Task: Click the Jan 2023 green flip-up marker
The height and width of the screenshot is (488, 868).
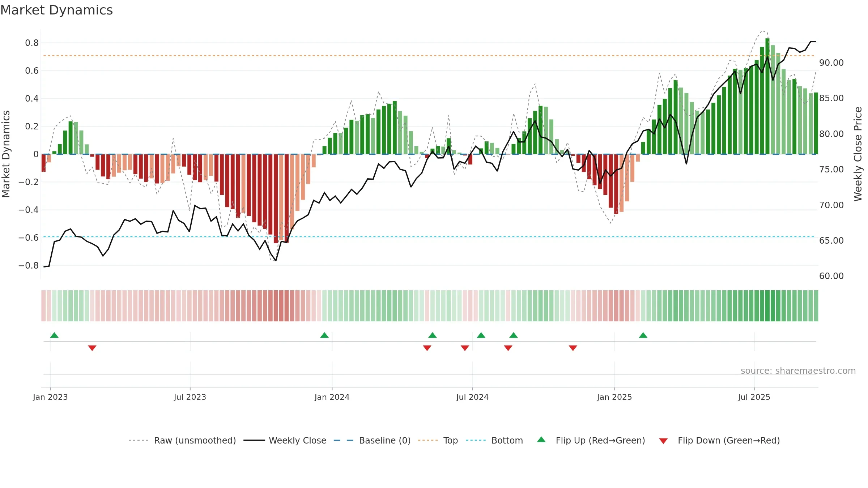Action: [54, 335]
